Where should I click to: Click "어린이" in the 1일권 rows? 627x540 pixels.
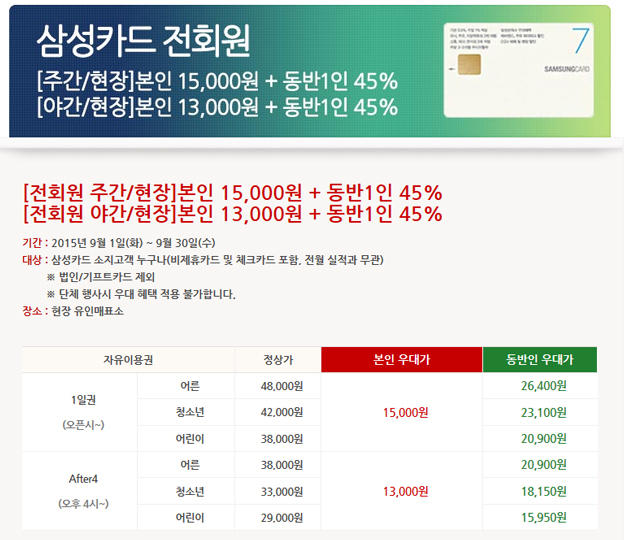pyautogui.click(x=190, y=439)
